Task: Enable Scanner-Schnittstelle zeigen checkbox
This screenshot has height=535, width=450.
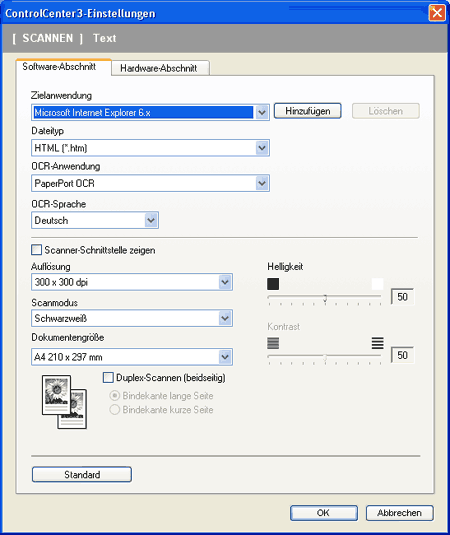Action: point(37,250)
